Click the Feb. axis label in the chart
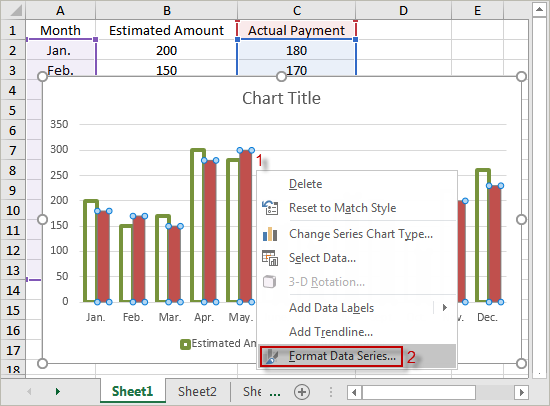The width and height of the screenshot is (550, 406). (133, 317)
